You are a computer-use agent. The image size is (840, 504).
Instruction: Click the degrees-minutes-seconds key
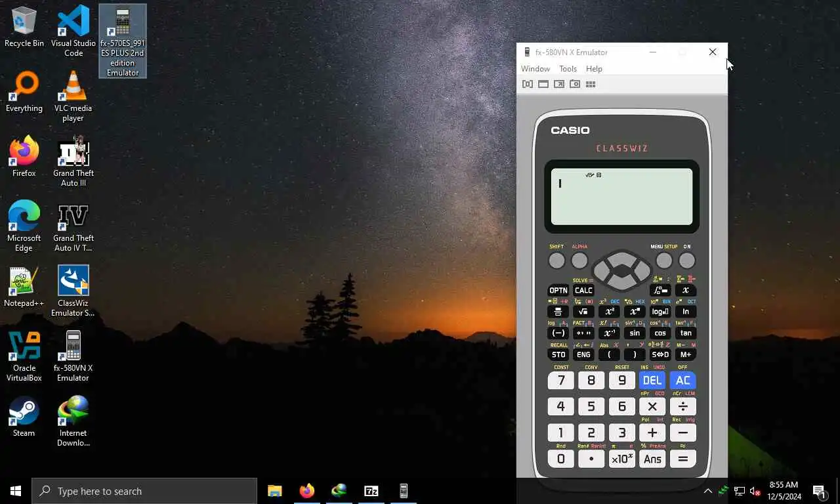click(x=583, y=333)
